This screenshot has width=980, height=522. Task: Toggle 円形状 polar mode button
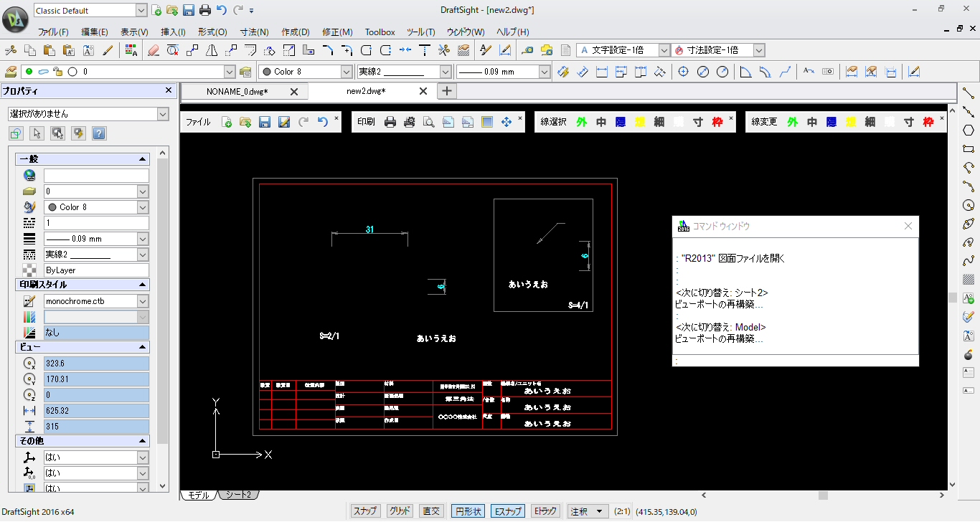468,511
